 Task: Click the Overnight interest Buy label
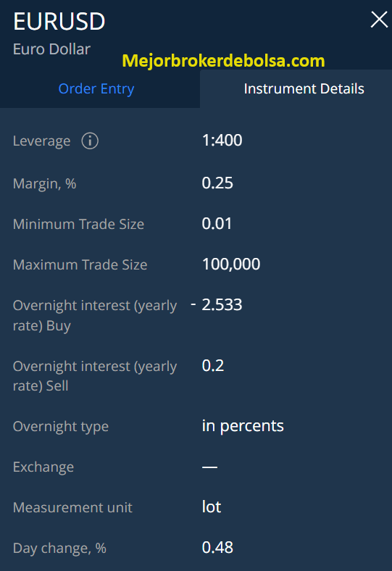tap(95, 315)
